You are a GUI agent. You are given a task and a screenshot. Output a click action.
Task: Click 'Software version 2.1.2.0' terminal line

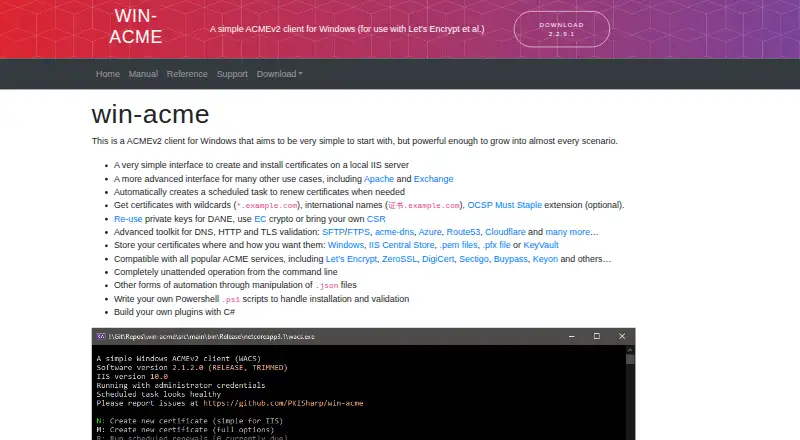tap(192, 368)
